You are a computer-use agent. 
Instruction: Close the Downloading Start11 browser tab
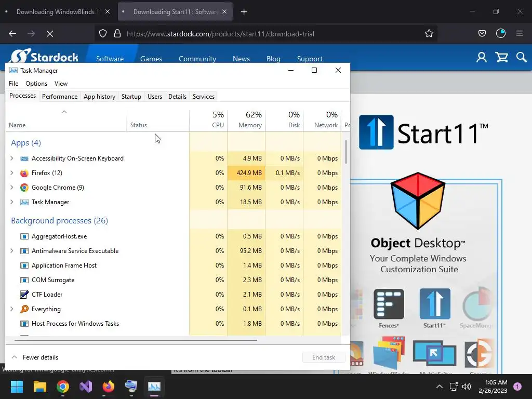(x=224, y=12)
